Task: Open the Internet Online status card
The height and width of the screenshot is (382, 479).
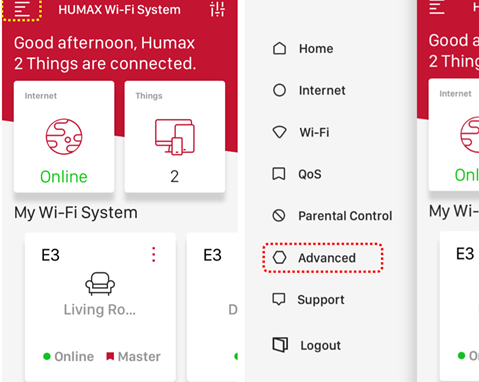Action: pyautogui.click(x=64, y=137)
